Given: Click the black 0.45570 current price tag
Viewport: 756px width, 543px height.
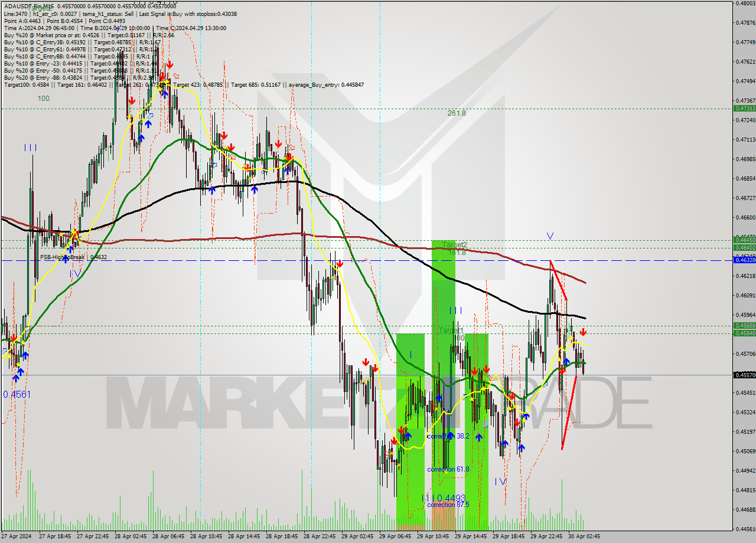Looking at the screenshot, I should click(744, 375).
